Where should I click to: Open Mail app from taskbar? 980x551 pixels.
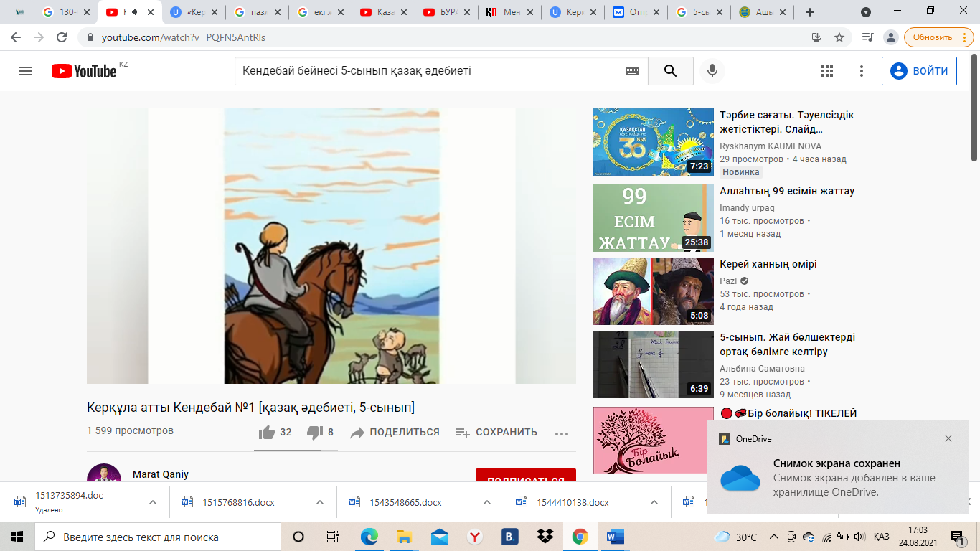pos(439,537)
